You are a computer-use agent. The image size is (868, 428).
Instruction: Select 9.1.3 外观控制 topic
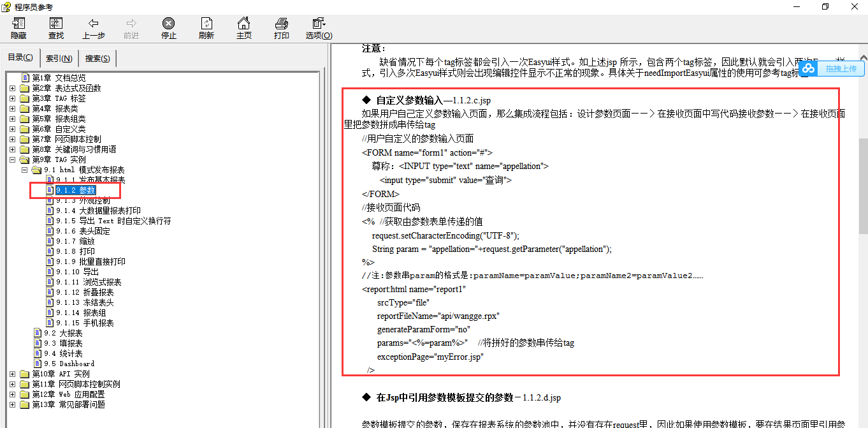pyautogui.click(x=83, y=200)
